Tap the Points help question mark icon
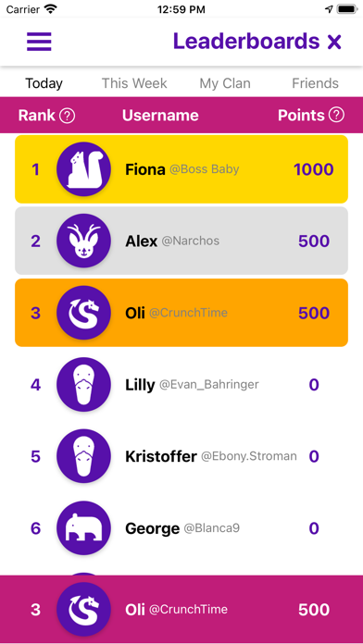This screenshot has height=644, width=363. [336, 115]
